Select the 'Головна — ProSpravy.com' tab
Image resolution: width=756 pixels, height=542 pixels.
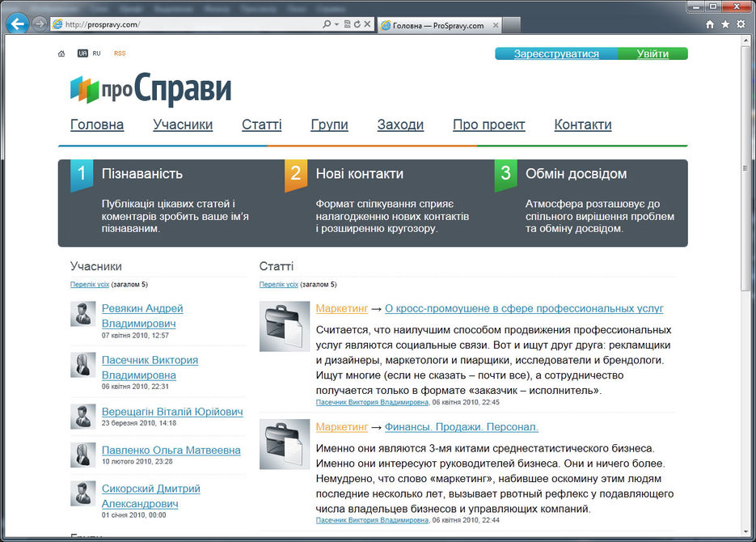438,26
